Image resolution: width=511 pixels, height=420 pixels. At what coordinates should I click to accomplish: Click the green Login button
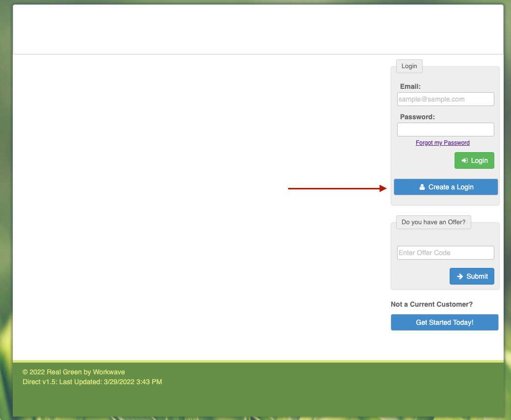click(x=474, y=160)
